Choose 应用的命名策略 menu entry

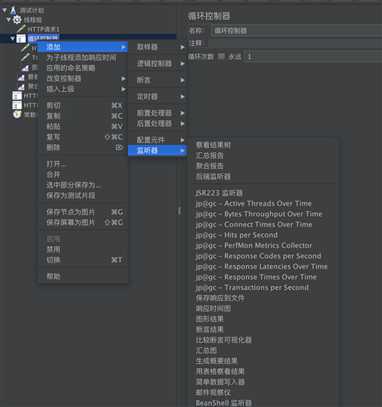(x=83, y=68)
